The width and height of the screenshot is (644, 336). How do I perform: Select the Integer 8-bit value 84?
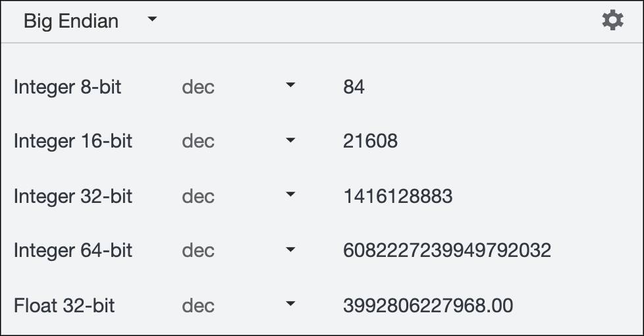354,87
